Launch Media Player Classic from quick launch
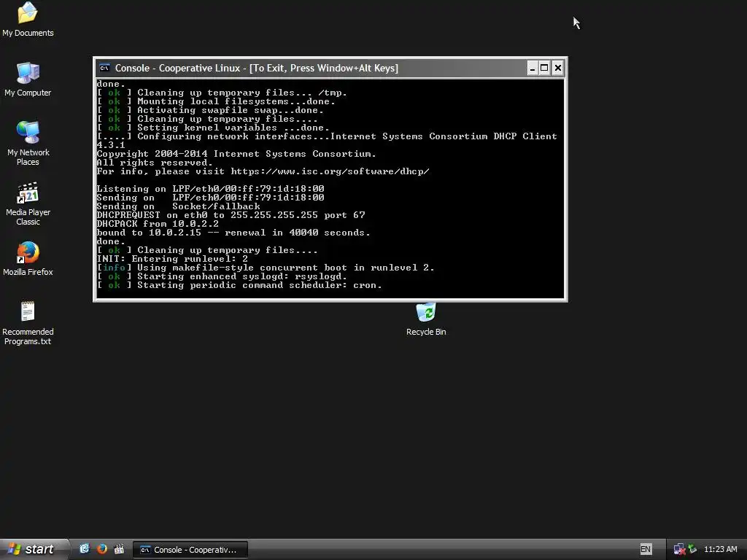 click(119, 549)
